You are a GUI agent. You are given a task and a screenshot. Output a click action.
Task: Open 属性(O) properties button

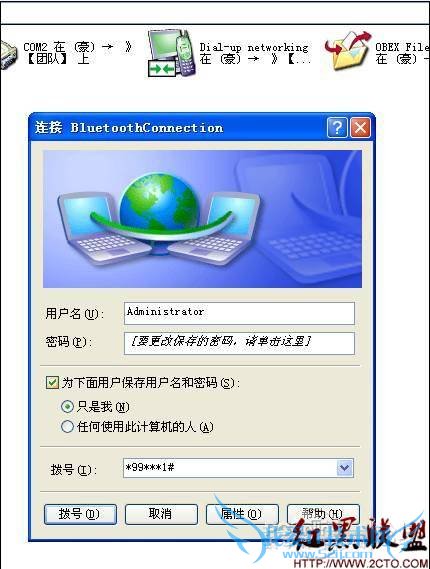(x=242, y=514)
